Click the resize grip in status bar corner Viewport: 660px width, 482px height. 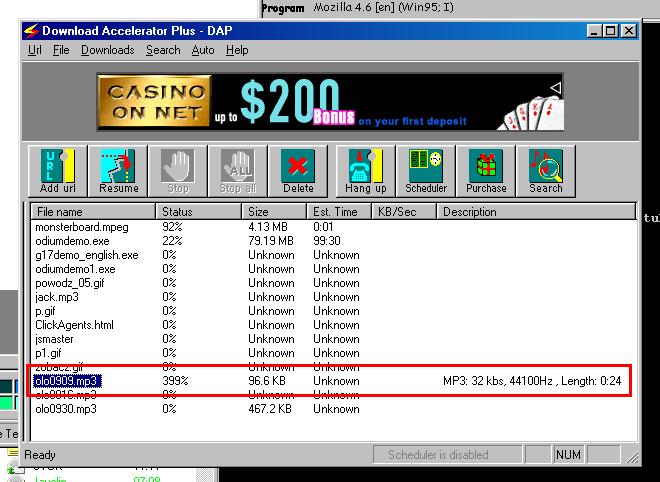click(x=632, y=457)
